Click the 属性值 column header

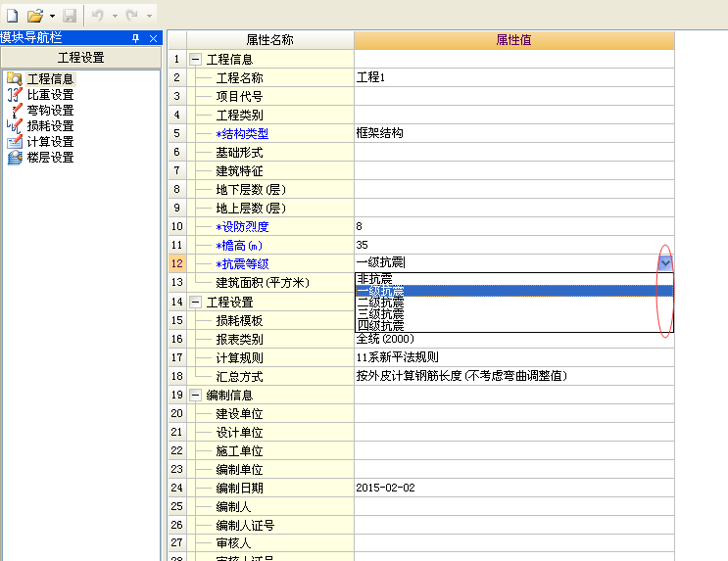tap(514, 40)
